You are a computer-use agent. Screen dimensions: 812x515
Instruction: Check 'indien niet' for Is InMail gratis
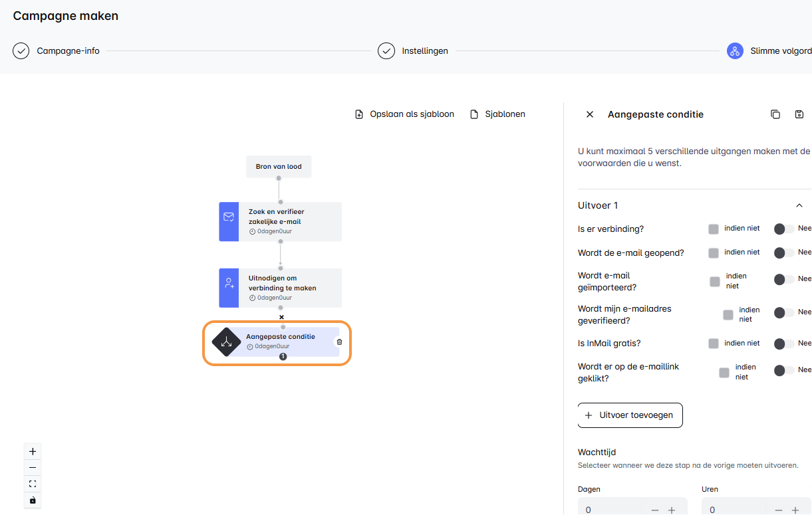[x=714, y=344]
